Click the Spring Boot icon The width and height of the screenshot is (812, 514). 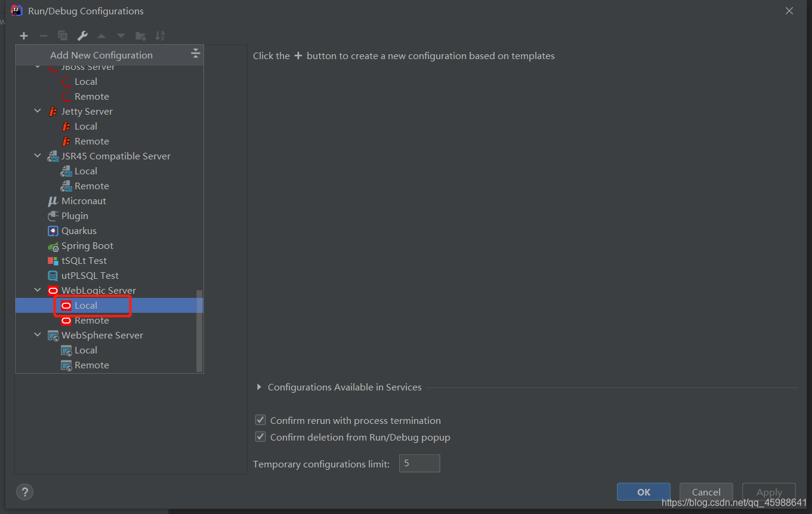[x=53, y=246]
